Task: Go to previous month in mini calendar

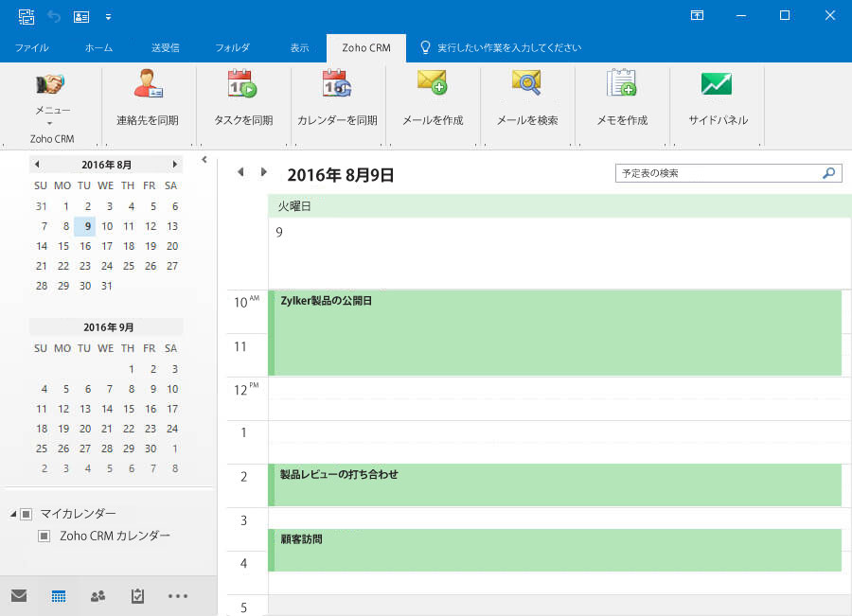Action: coord(37,164)
